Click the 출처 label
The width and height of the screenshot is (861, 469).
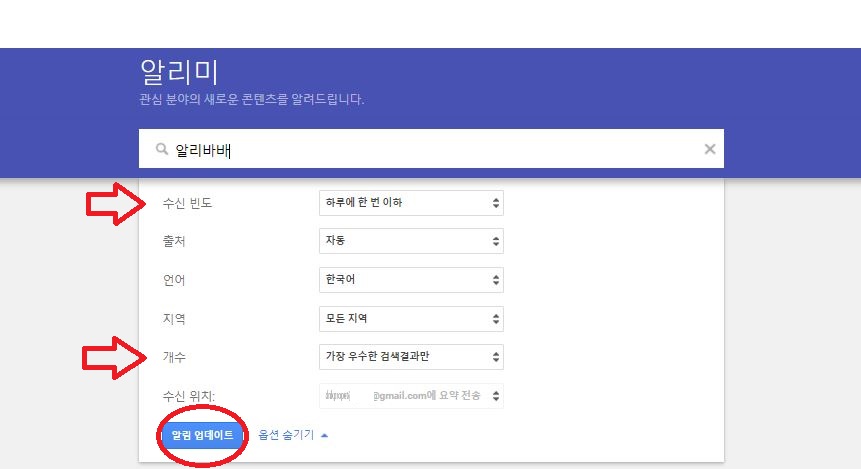pyautogui.click(x=174, y=241)
